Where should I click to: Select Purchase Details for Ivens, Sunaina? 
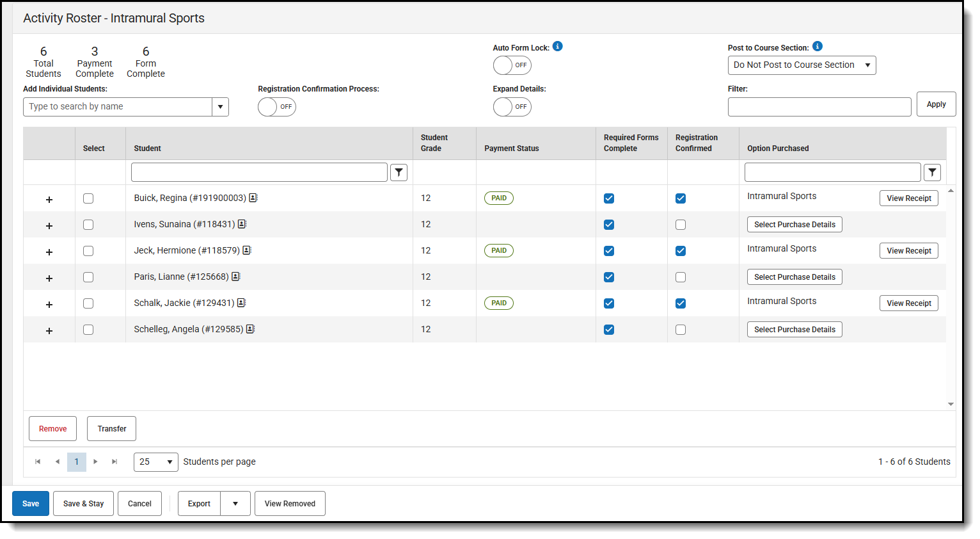(x=794, y=225)
